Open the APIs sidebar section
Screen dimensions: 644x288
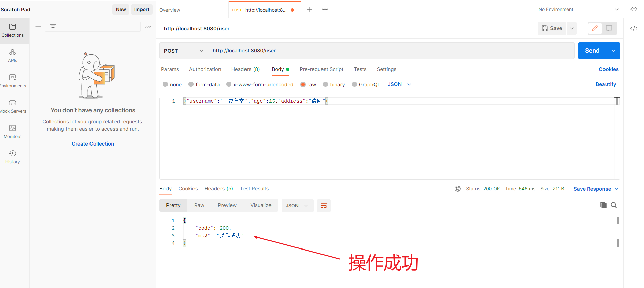pyautogui.click(x=12, y=56)
